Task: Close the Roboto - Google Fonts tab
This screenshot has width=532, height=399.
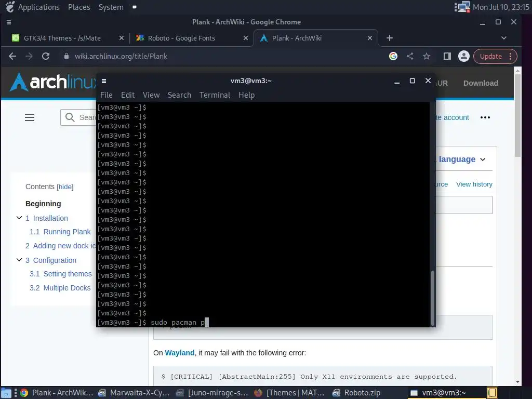Action: coord(246,38)
